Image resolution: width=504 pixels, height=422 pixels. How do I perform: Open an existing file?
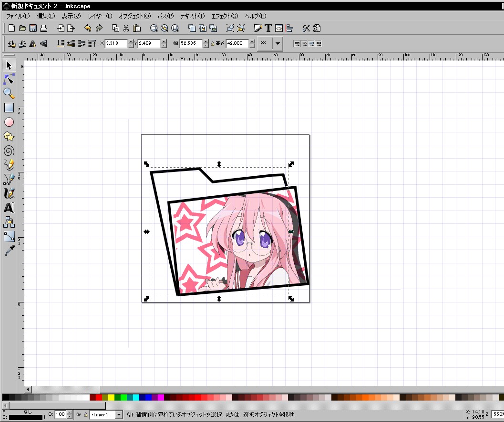[x=22, y=28]
